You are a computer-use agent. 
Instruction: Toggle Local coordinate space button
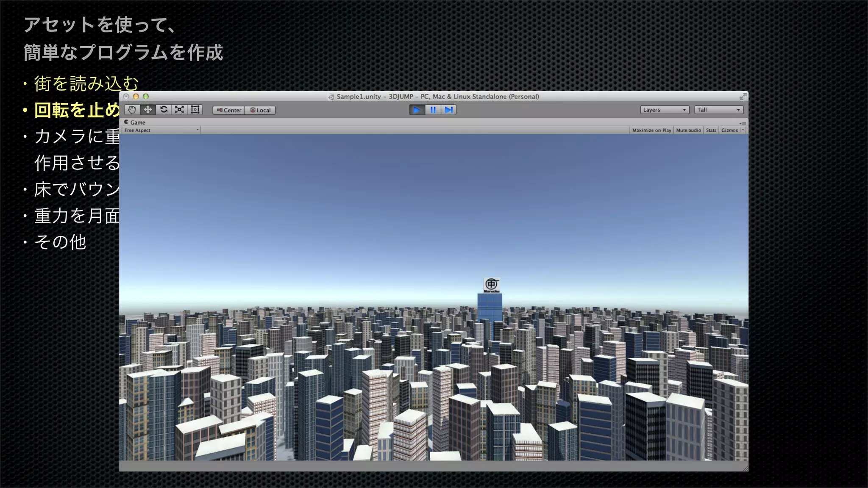coord(260,110)
